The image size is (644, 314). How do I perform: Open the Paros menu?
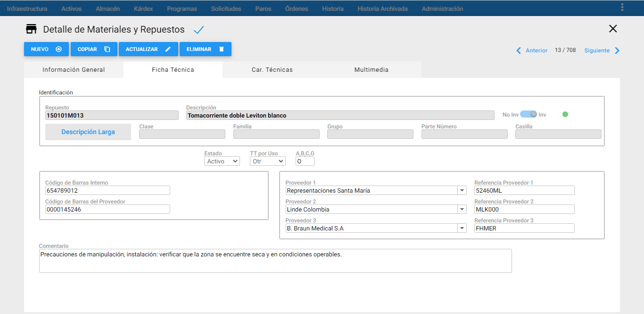pyautogui.click(x=263, y=8)
